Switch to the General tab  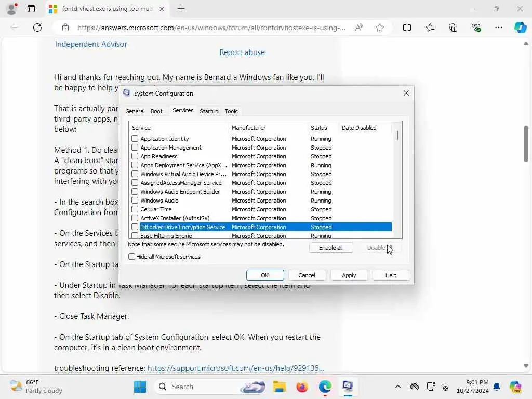coord(135,111)
